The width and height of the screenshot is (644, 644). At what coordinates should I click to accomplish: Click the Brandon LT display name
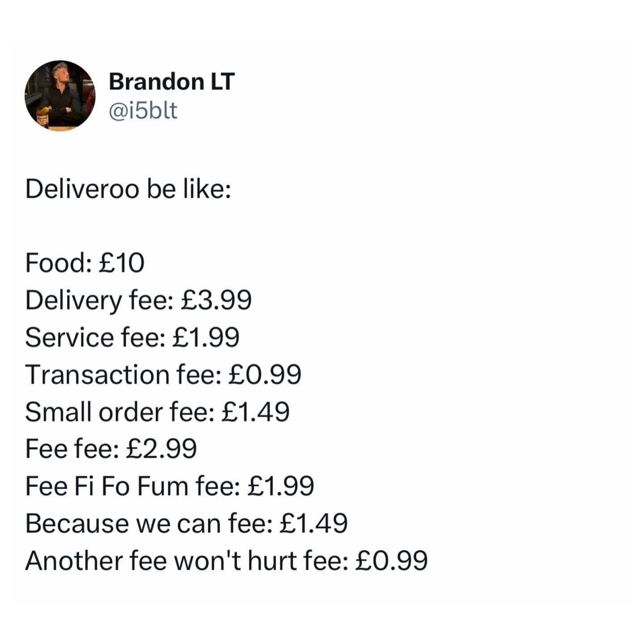click(x=172, y=82)
